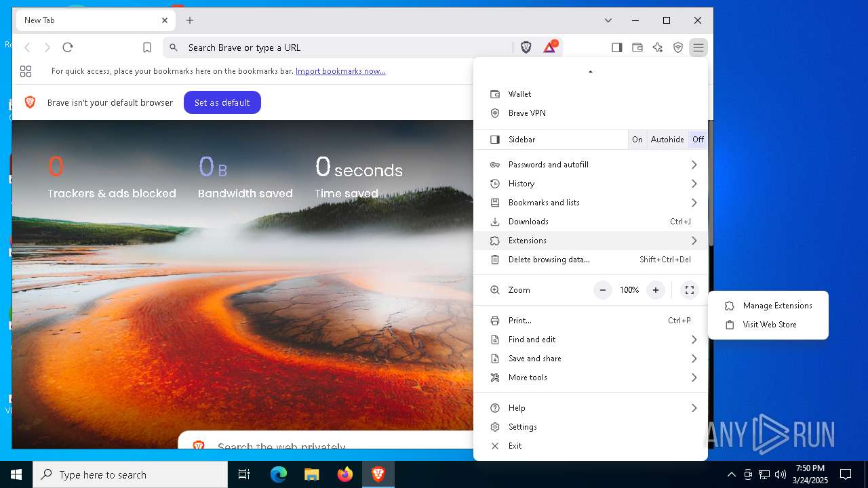Screen dimensions: 868x488
Task: Expand Passwords and autofill submenu
Action: pos(590,165)
